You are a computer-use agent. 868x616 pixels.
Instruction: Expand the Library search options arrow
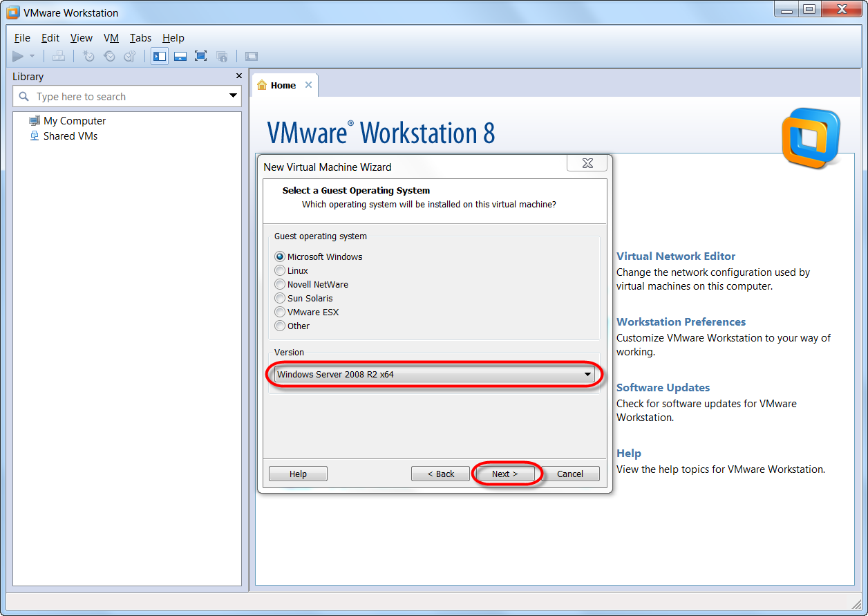[233, 96]
